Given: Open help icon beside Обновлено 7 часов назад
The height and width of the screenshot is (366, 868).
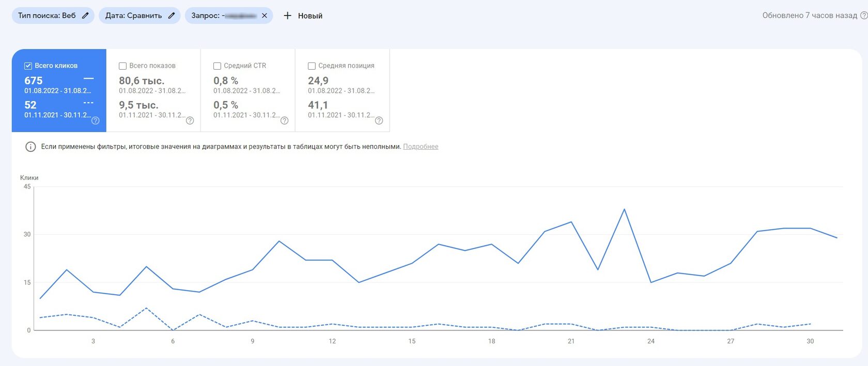Looking at the screenshot, I should pos(863,15).
